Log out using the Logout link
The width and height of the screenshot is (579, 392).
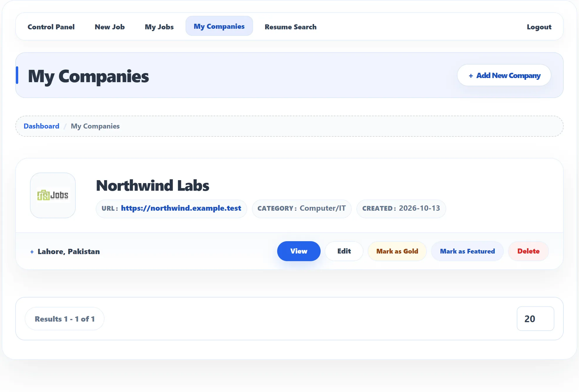(x=539, y=27)
